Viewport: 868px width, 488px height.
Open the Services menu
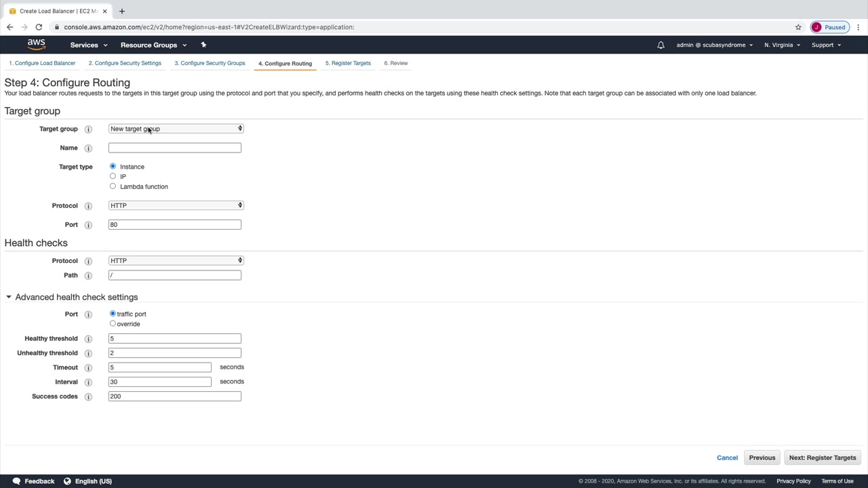(89, 45)
